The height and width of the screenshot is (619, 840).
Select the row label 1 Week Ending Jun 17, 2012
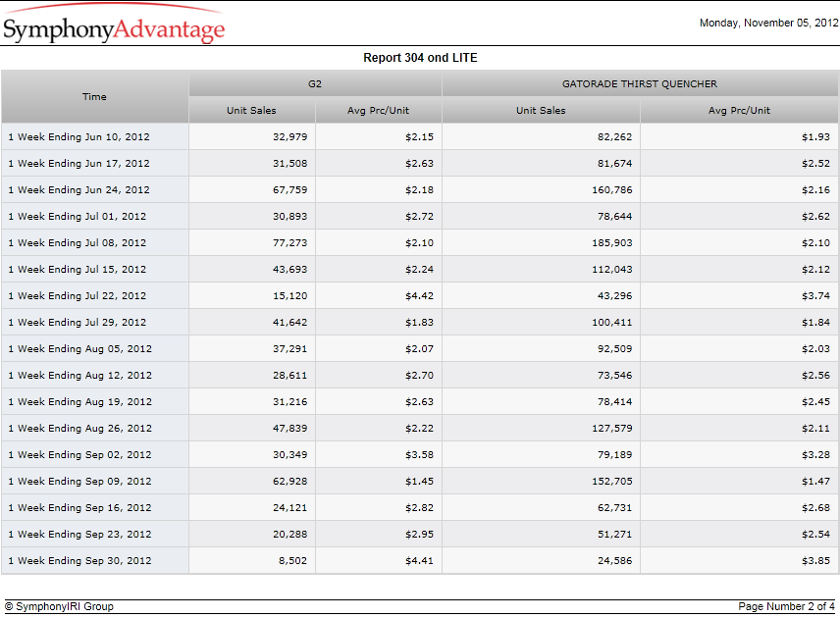[79, 163]
